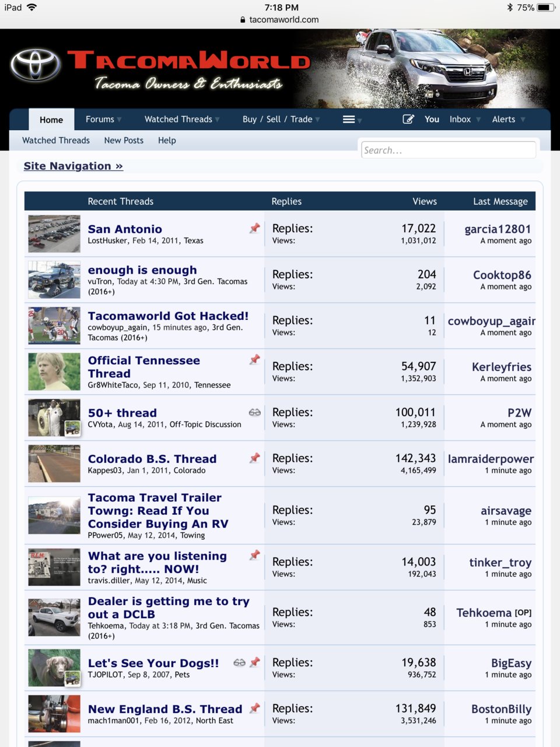560x747 pixels.
Task: Open the hamburger menu icon in navbar
Action: tap(349, 119)
